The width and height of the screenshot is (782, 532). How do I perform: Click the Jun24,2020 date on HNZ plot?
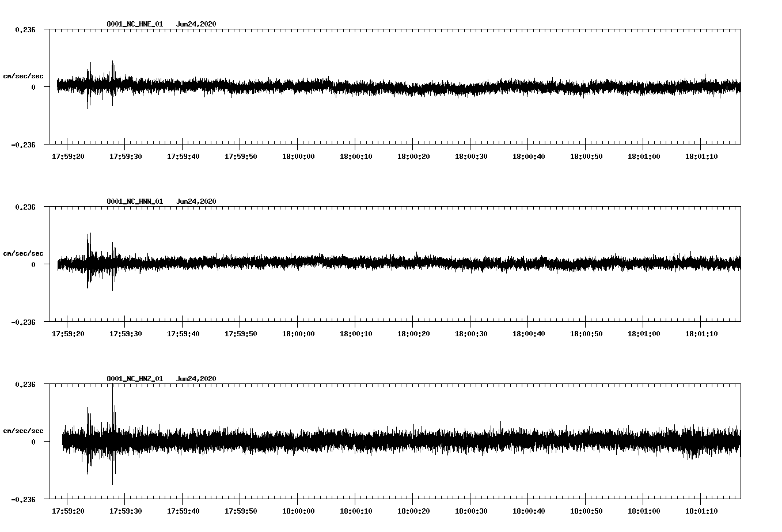[196, 379]
